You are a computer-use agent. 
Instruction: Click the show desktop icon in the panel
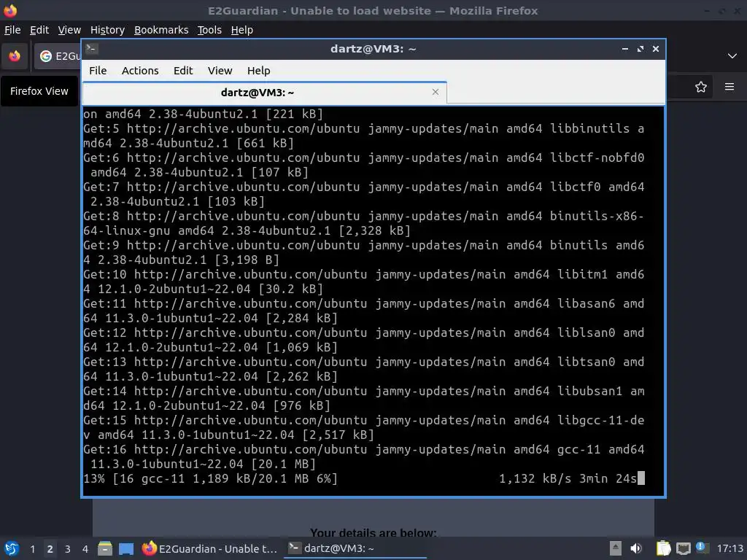click(x=126, y=548)
